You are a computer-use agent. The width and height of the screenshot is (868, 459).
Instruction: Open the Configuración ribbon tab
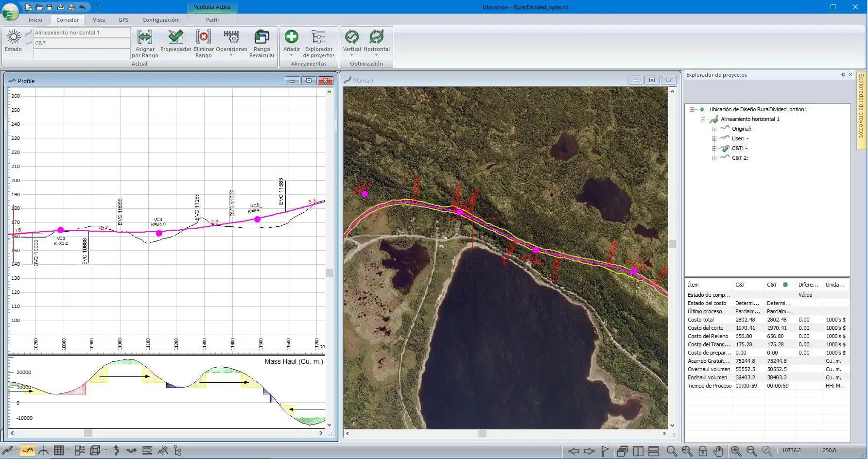click(x=161, y=20)
